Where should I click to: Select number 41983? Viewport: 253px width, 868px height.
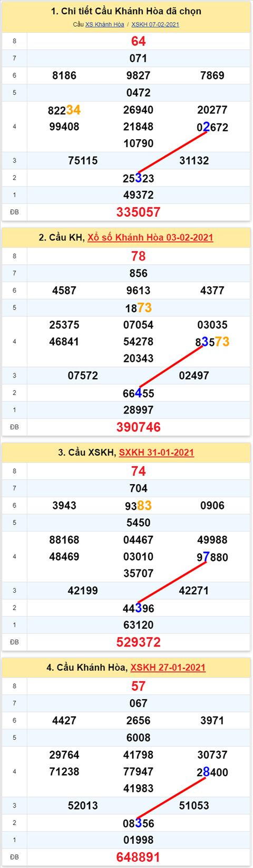click(x=138, y=789)
